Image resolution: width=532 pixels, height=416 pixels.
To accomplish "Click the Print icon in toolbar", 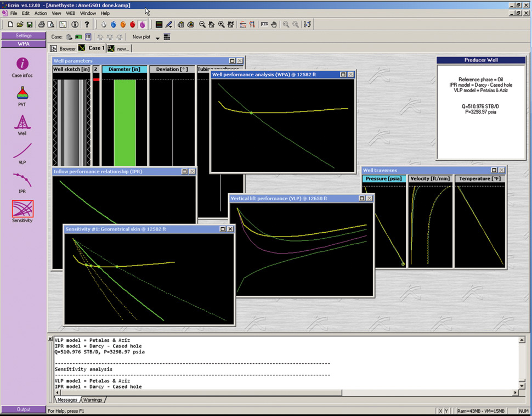I will [x=41, y=25].
